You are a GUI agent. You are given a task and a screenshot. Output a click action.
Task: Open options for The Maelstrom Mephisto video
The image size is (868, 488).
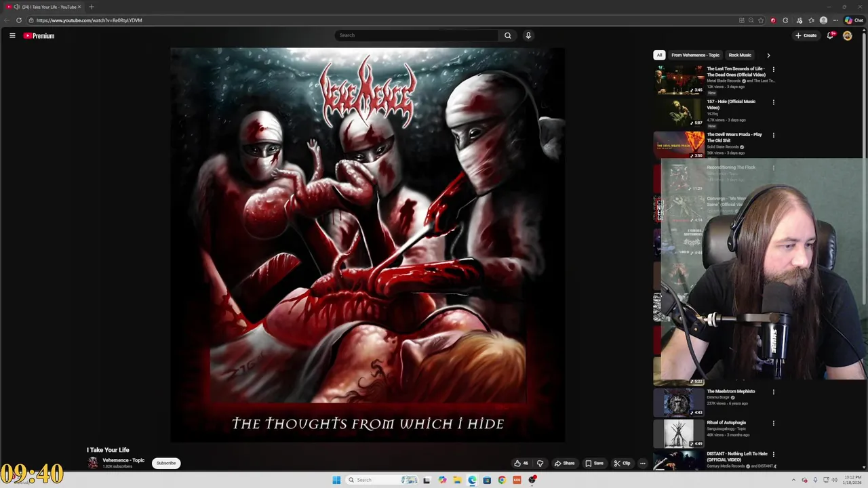(x=773, y=392)
